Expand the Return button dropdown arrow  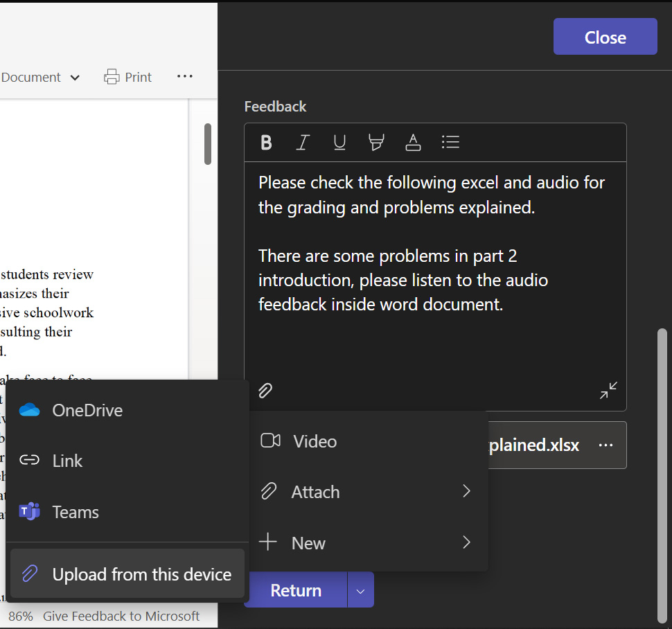pos(360,590)
